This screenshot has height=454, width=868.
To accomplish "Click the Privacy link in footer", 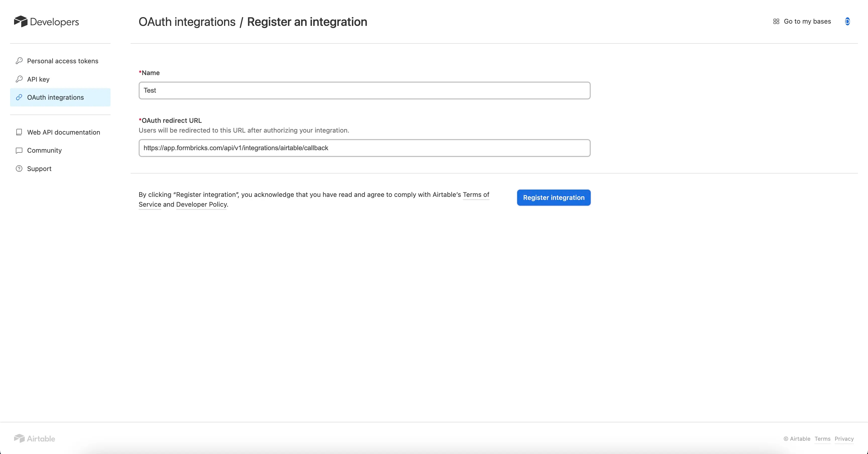I will [x=844, y=439].
